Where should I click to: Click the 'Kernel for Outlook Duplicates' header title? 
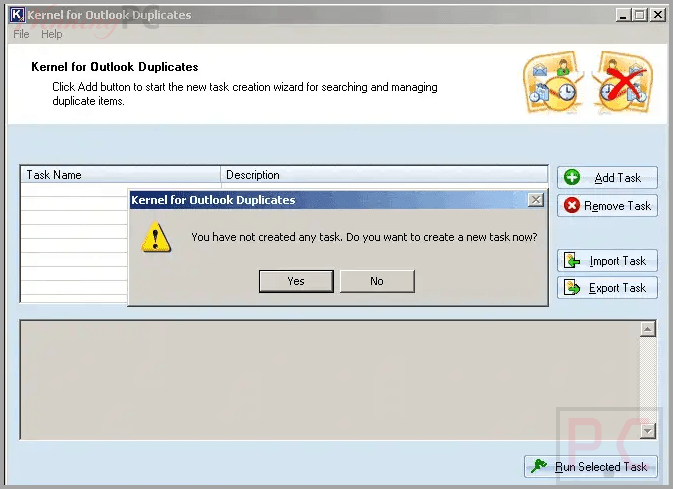pos(115,67)
